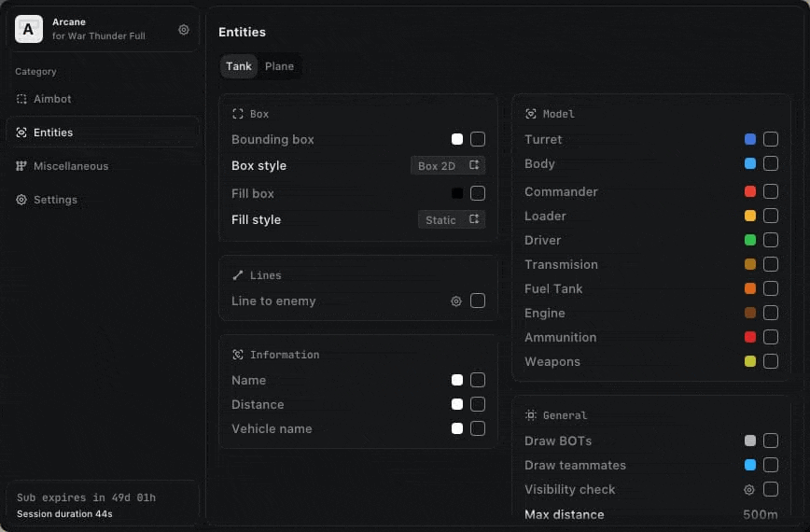810x532 pixels.
Task: Open the Fill style Static dropdown
Action: tap(451, 219)
